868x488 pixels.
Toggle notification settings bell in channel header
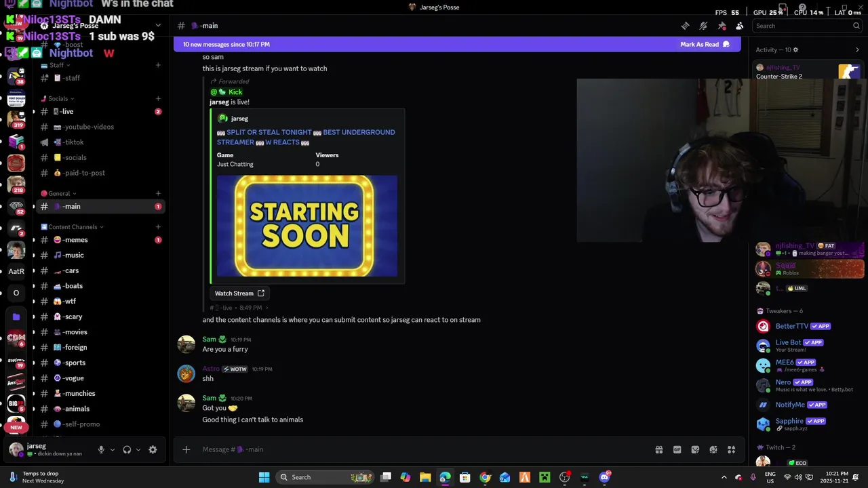(703, 26)
